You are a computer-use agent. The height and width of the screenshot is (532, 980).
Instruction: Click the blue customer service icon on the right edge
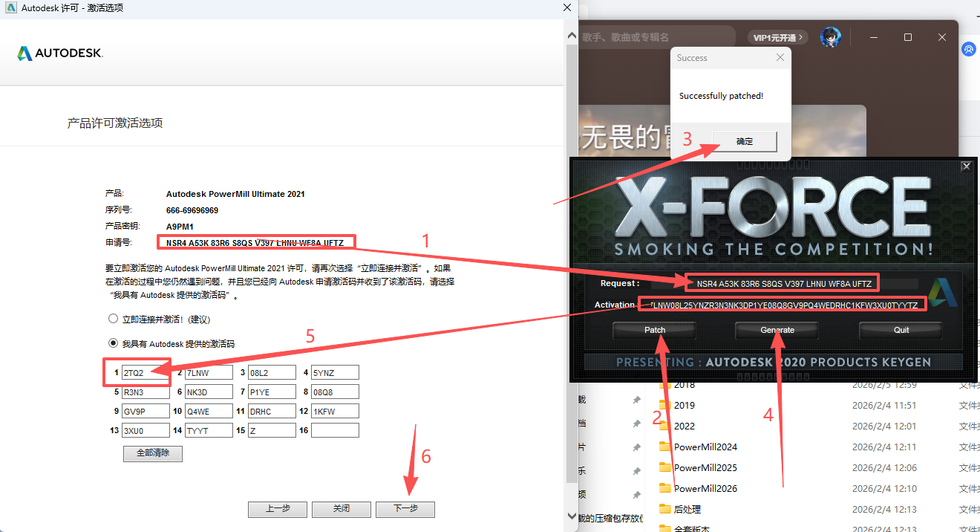coord(968,49)
